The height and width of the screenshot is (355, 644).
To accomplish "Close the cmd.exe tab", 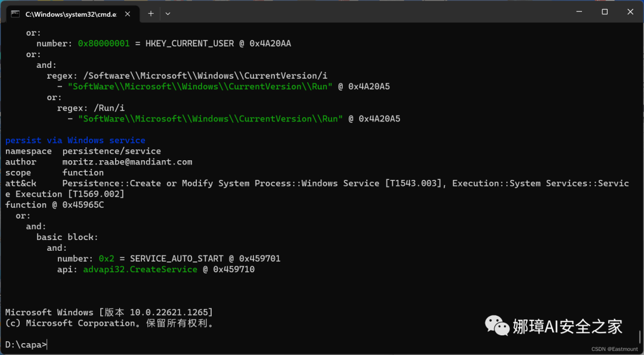I will click(128, 14).
